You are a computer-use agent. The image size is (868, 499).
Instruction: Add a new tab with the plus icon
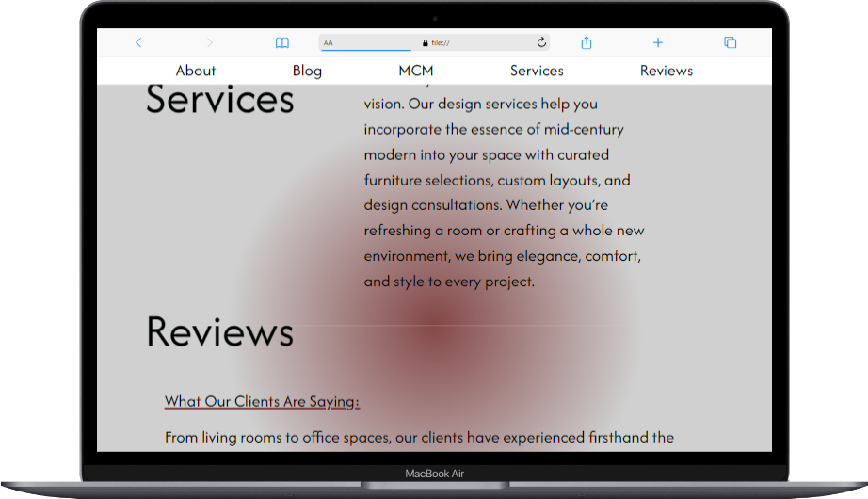coord(658,42)
